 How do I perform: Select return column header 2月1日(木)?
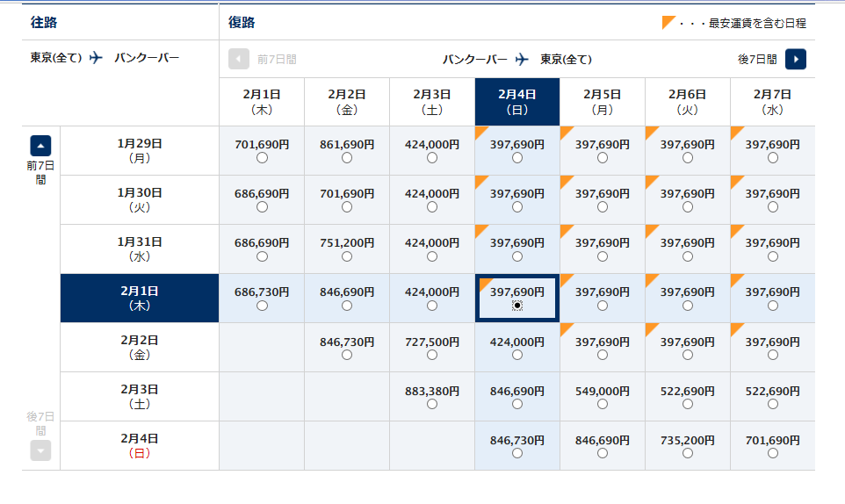point(262,102)
